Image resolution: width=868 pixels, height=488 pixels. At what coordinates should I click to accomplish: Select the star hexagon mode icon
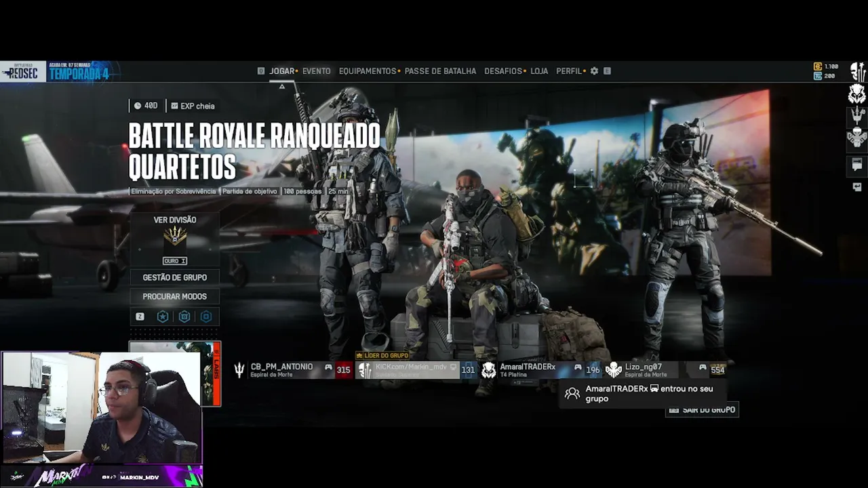pyautogui.click(x=163, y=317)
